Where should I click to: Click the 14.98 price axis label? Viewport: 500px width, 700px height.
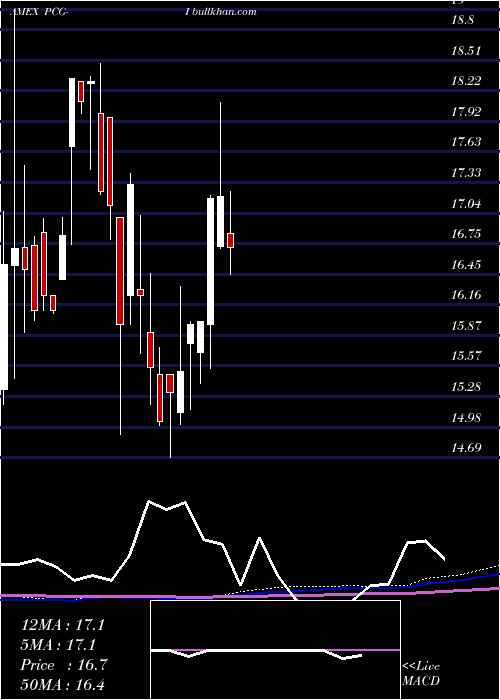click(466, 417)
